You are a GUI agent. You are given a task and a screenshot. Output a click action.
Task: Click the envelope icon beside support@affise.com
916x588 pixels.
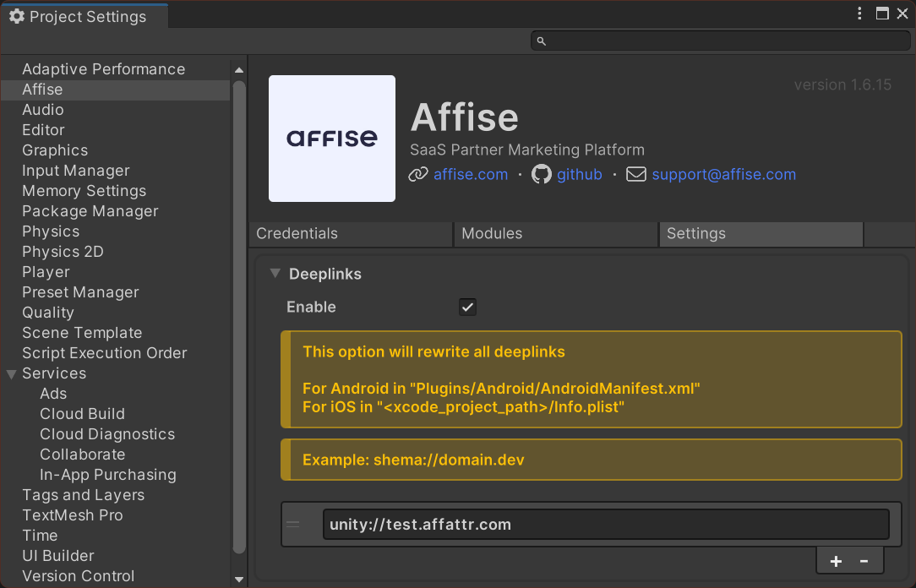pos(636,174)
